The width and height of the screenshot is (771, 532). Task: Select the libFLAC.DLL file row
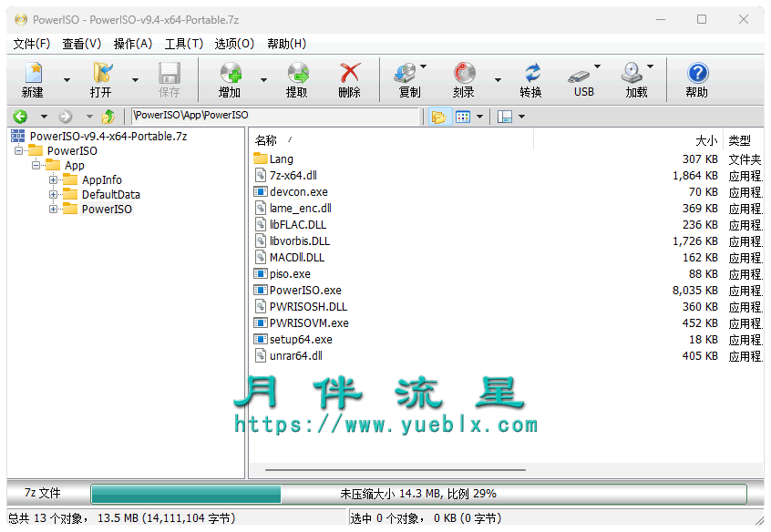point(507,224)
